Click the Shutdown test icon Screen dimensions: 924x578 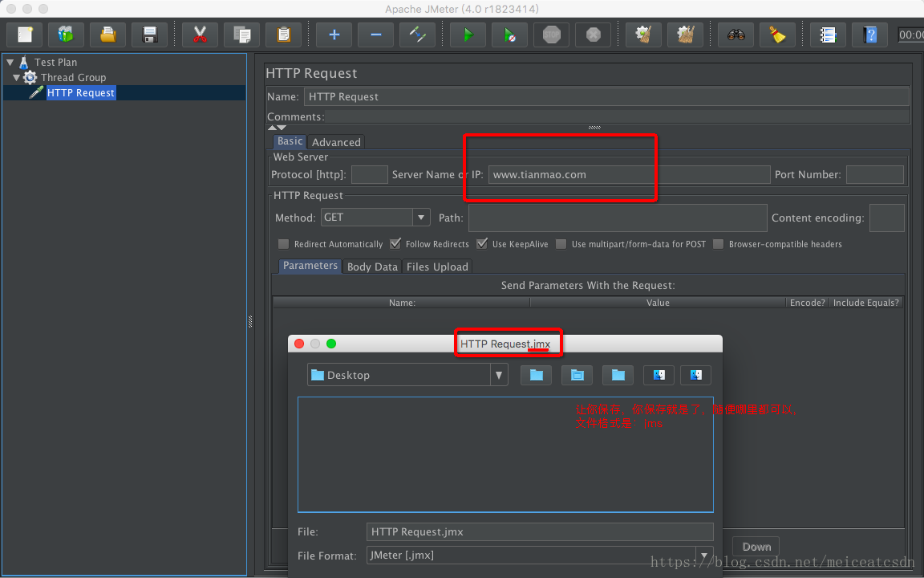[x=594, y=35]
